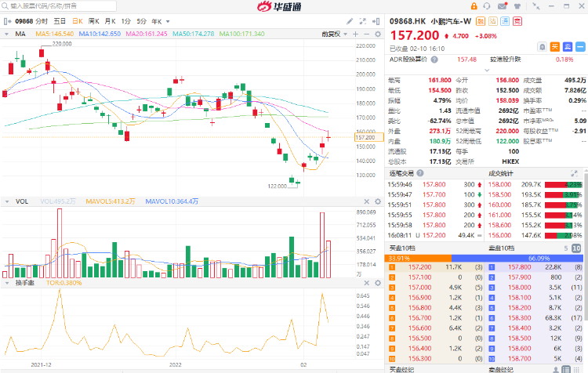Viewport: 588px width, 373px height.
Task: Click the MA100:171.340 legend label
Action: (242, 34)
